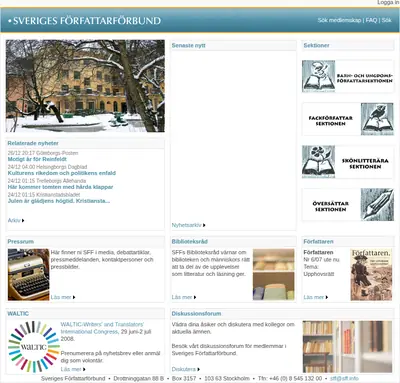
Task: Open Barn- och ungdomsförfattarsektionen book icon
Action: 318,76
